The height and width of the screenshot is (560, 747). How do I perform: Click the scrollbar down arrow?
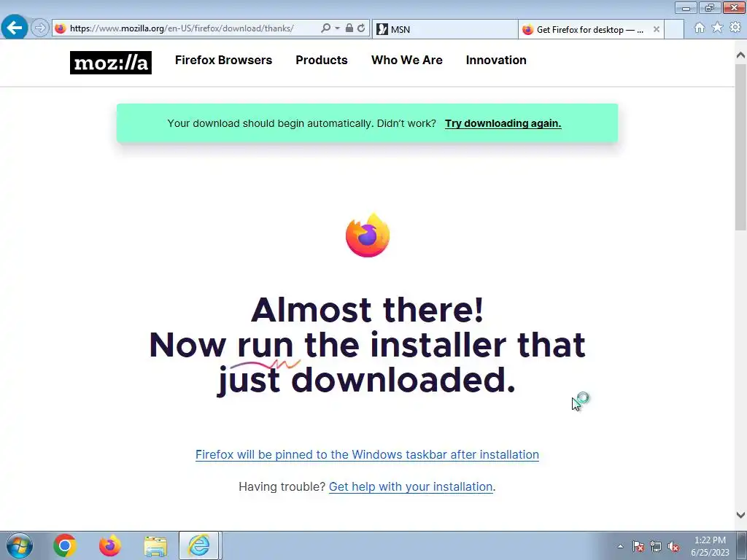[x=740, y=515]
